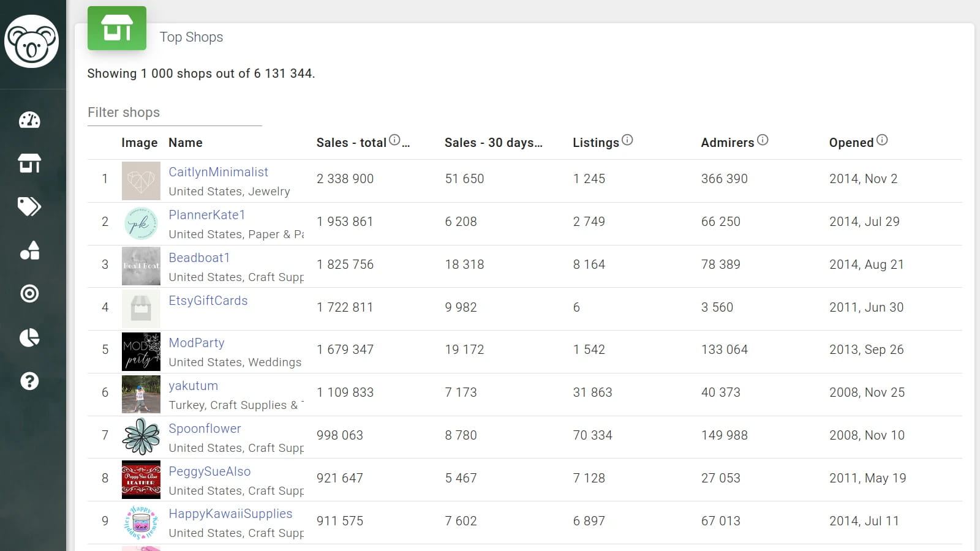This screenshot has width=980, height=551.
Task: Click Spoonflower flower logo thumbnail
Action: click(141, 437)
